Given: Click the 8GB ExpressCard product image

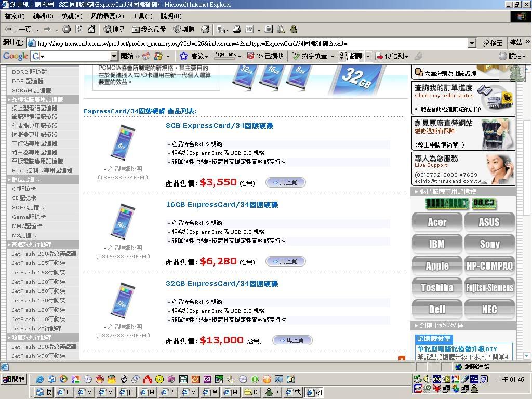Looking at the screenshot, I should pyautogui.click(x=123, y=142).
